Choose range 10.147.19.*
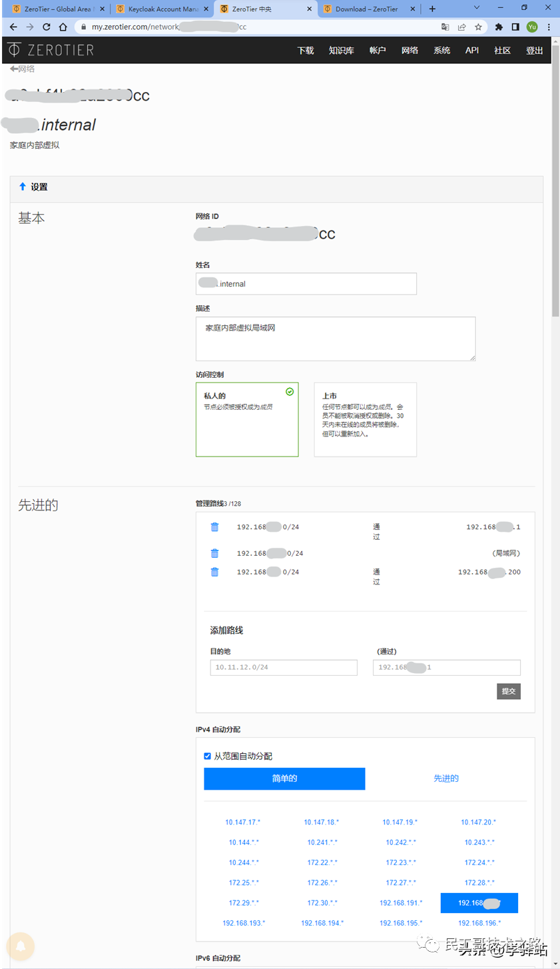Screen dimensions: 560x969 click(401, 822)
